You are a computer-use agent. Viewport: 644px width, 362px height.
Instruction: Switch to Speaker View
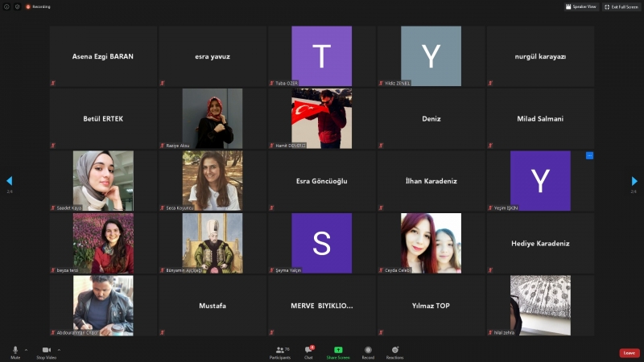(x=581, y=6)
